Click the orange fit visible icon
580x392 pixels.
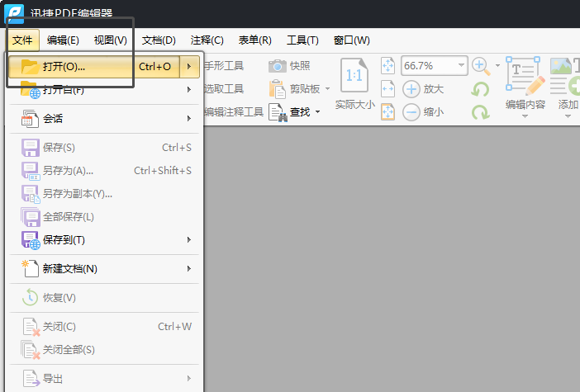point(387,112)
